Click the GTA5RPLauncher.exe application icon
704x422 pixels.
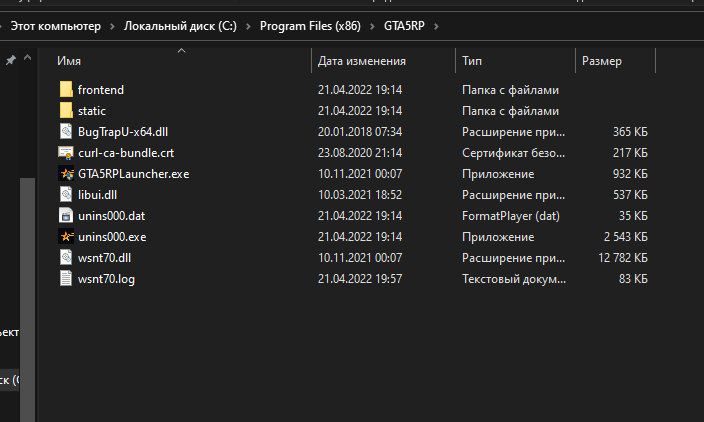(66, 174)
